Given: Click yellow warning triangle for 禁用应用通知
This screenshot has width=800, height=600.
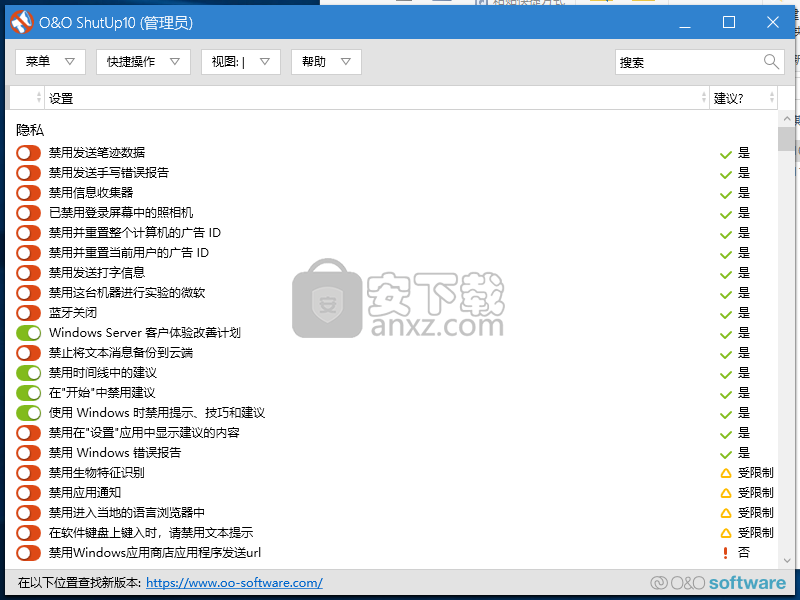Looking at the screenshot, I should click(726, 493).
